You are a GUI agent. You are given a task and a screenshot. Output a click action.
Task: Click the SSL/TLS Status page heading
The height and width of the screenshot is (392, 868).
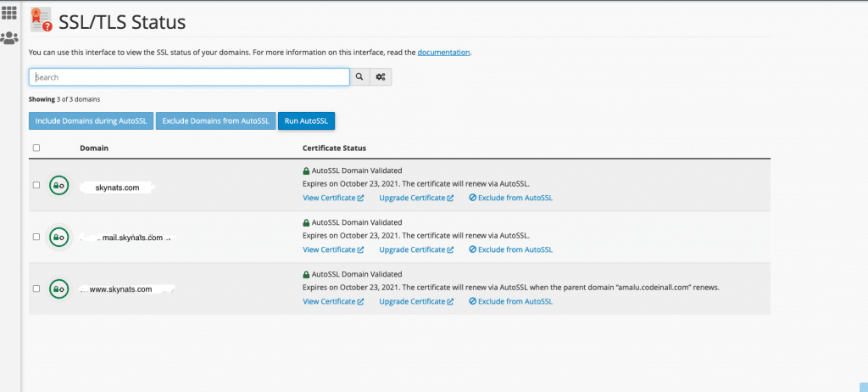122,22
